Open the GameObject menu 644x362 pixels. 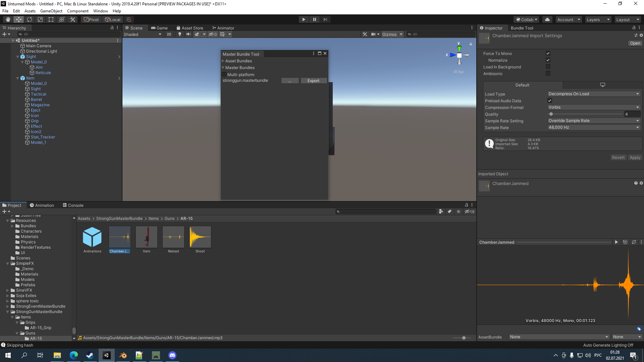(51, 11)
